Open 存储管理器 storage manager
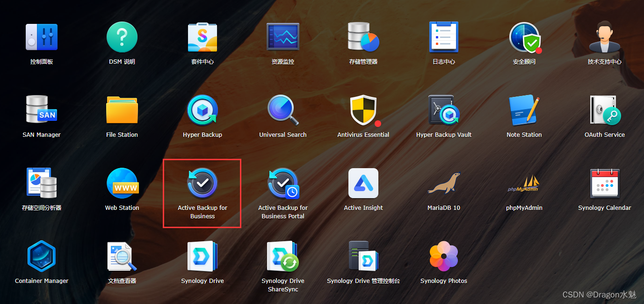This screenshot has width=644, height=304. 363,37
